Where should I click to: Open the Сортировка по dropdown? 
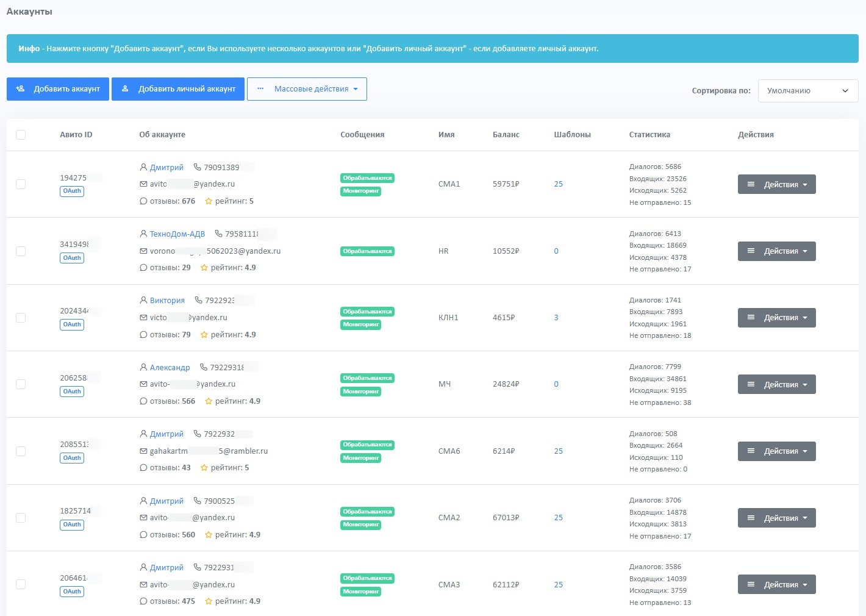[807, 91]
